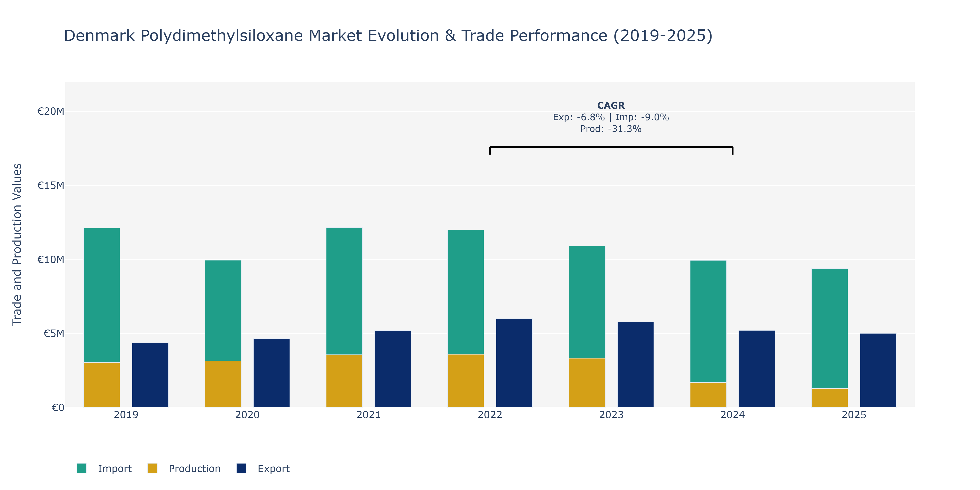980x490 pixels.
Task: Select the 2019 Export bar
Action: pyautogui.click(x=150, y=375)
